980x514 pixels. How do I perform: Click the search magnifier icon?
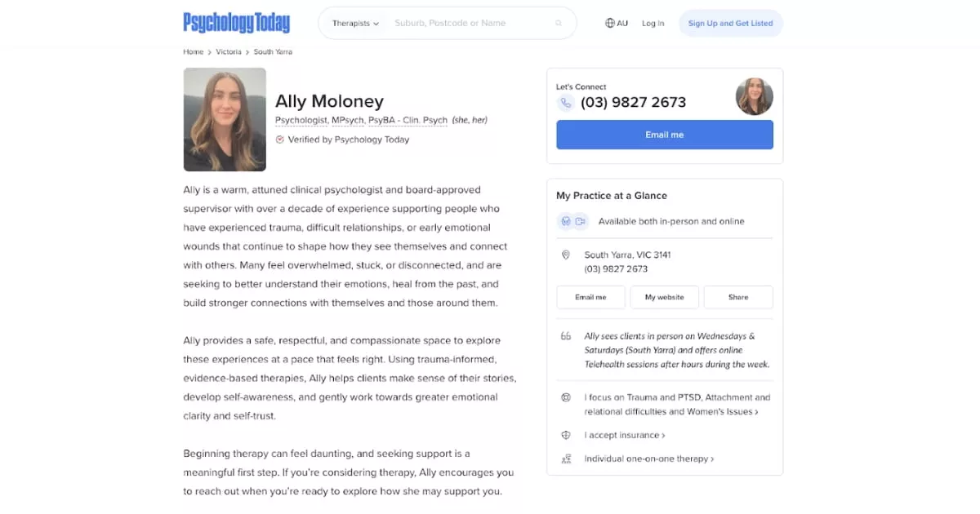559,24
